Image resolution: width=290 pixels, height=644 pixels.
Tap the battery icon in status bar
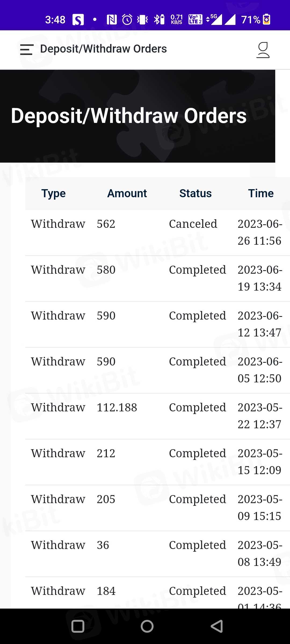click(x=266, y=19)
